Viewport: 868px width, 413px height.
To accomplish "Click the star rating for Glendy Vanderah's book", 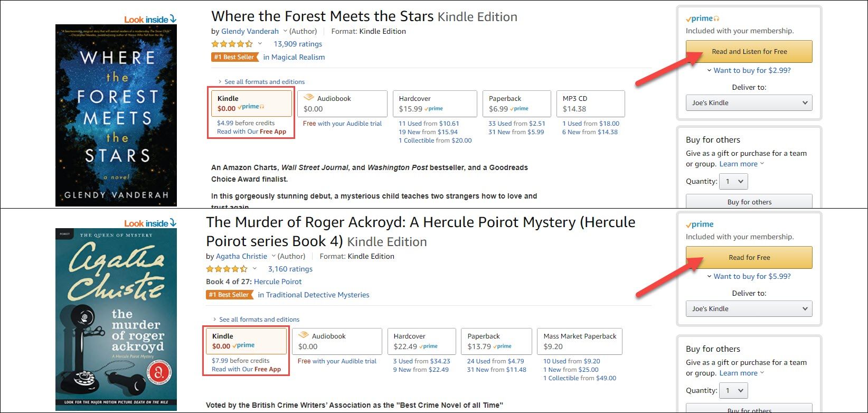I will click(x=232, y=44).
